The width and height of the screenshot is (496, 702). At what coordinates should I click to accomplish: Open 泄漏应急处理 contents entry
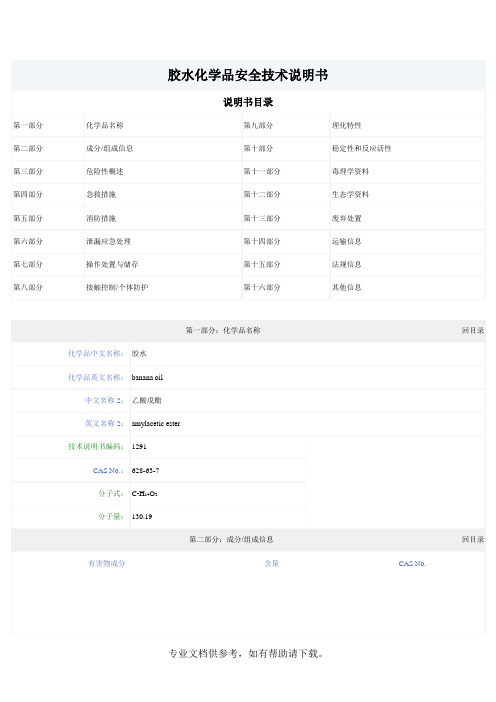click(x=108, y=241)
